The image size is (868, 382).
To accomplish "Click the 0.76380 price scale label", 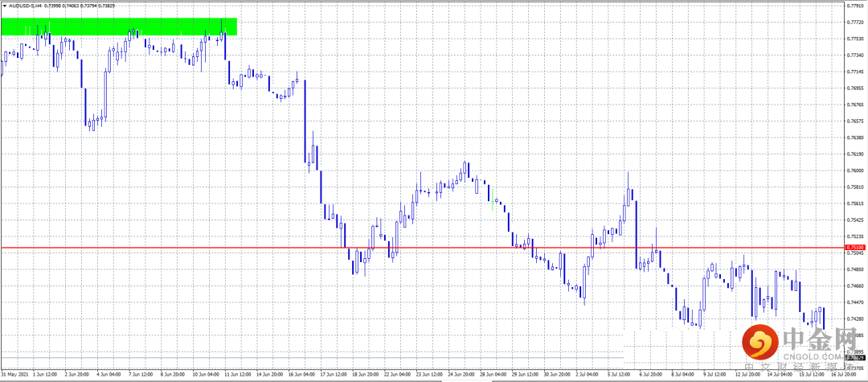I will (x=856, y=138).
